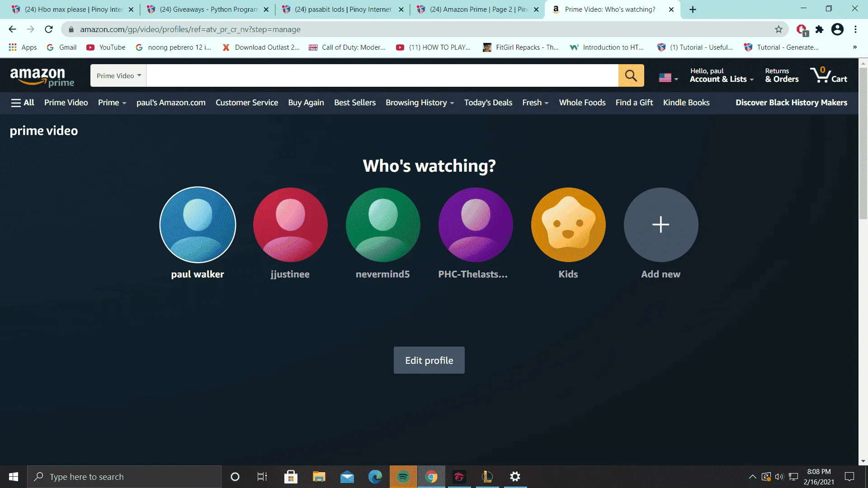This screenshot has width=868, height=488.
Task: Select the paul walker profile avatar
Action: [198, 225]
